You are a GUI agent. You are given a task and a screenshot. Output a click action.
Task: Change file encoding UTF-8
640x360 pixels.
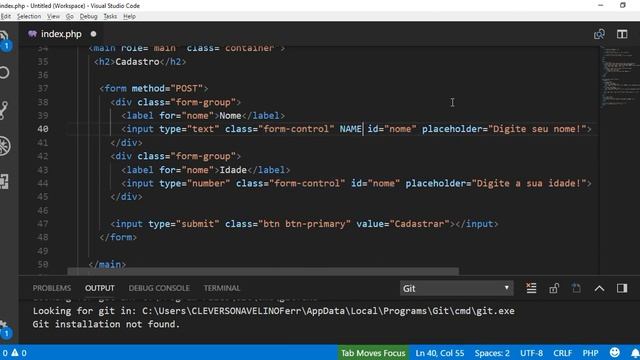531,353
